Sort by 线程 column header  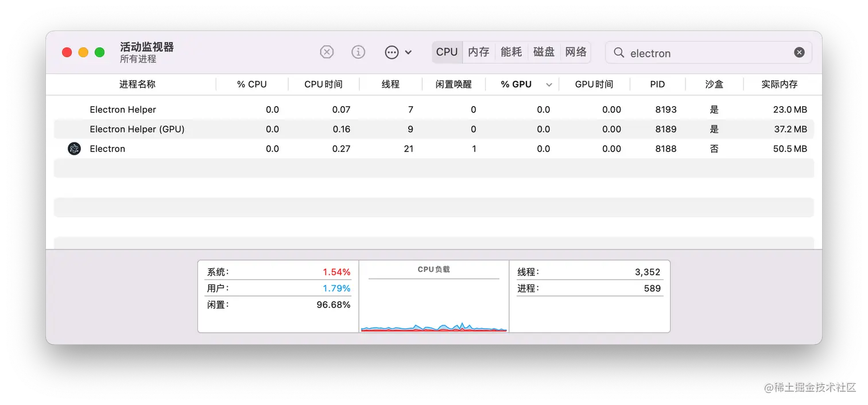click(x=390, y=84)
